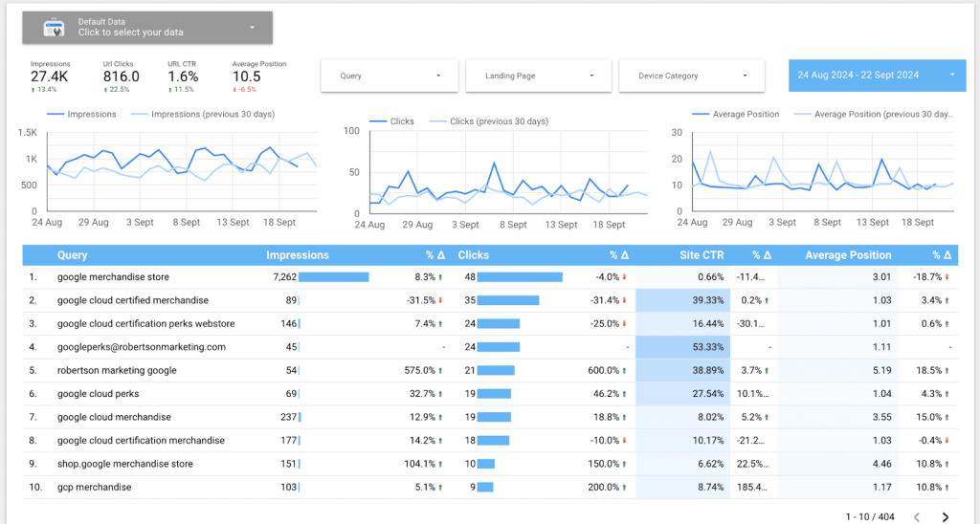Click Site CTR value 16.44%
Viewport: 980px width, 524px height.
coord(708,323)
